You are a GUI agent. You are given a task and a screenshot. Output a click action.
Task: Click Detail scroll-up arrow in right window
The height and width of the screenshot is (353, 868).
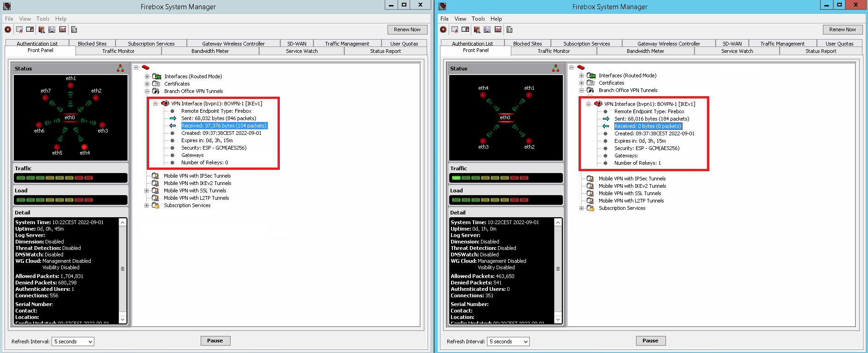point(558,222)
